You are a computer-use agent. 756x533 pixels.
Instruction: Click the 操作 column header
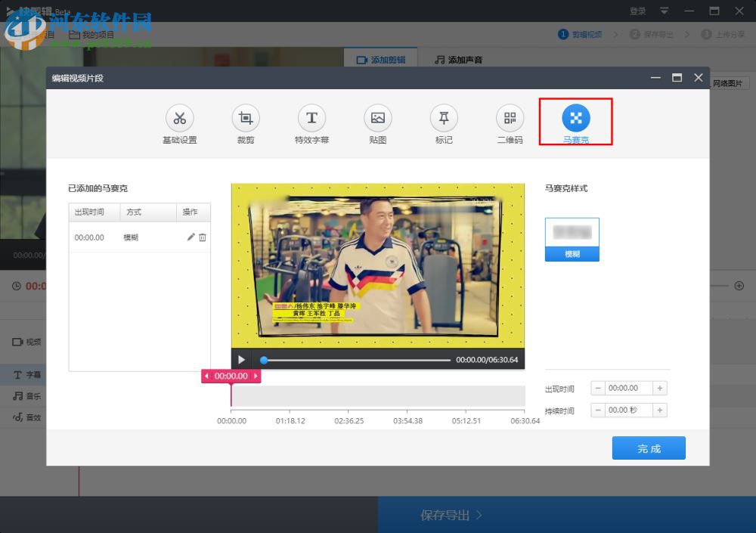[x=194, y=212]
